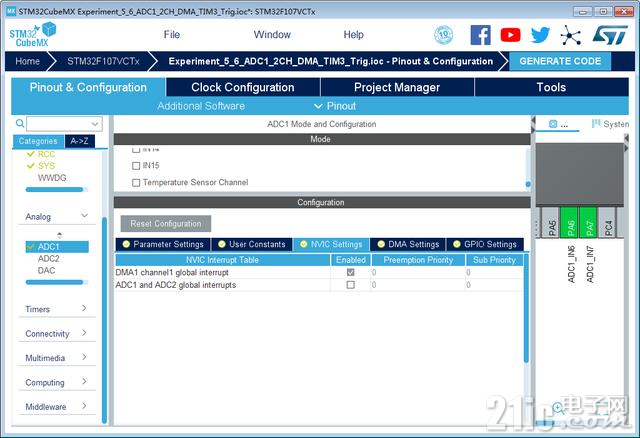Screen dimensions: 640x438
Task: Click the Mode panel scrollbar handle
Action: click(528, 185)
